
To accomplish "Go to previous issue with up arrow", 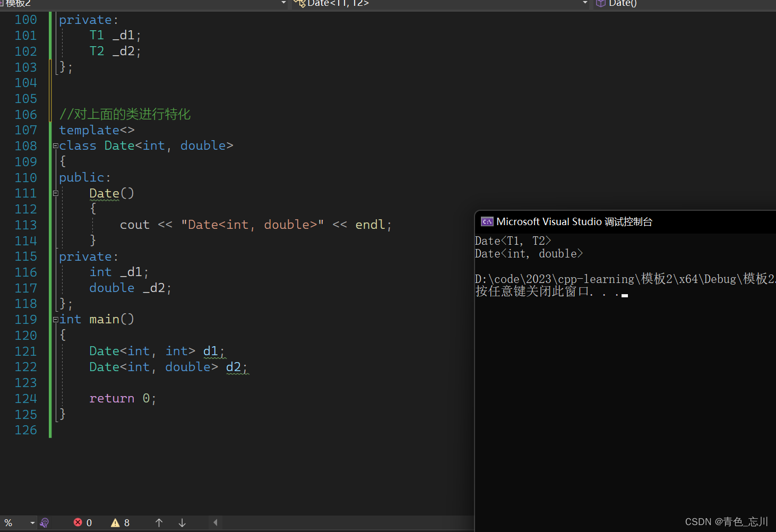I will click(x=159, y=523).
